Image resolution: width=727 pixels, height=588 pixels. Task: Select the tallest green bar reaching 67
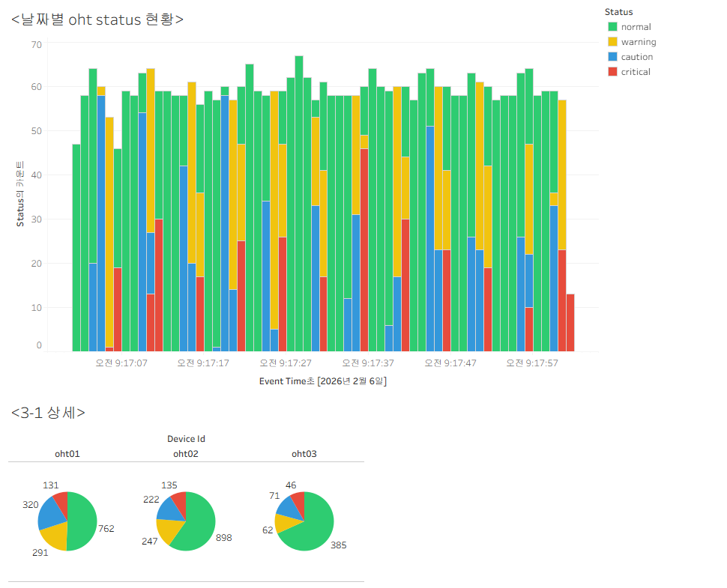click(299, 204)
